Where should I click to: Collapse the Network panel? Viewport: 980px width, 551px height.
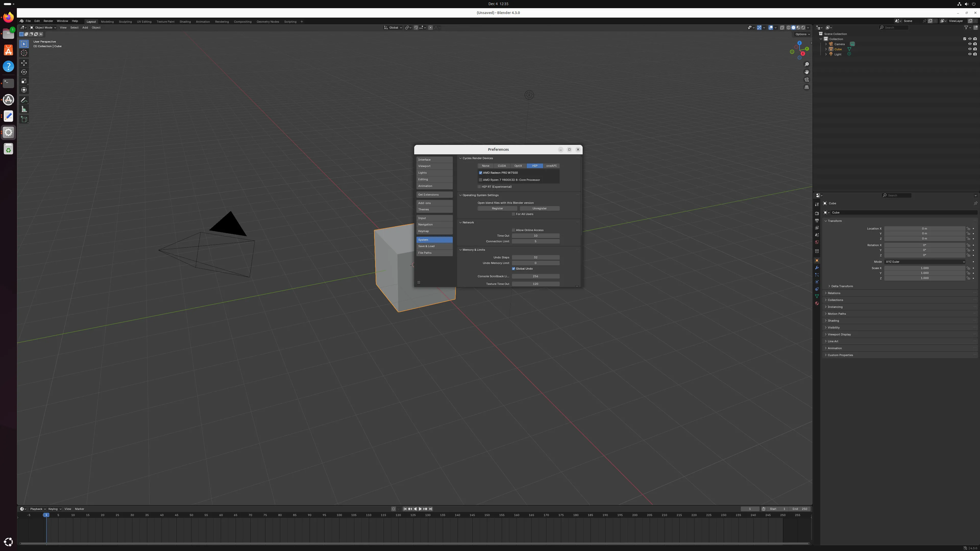point(460,222)
